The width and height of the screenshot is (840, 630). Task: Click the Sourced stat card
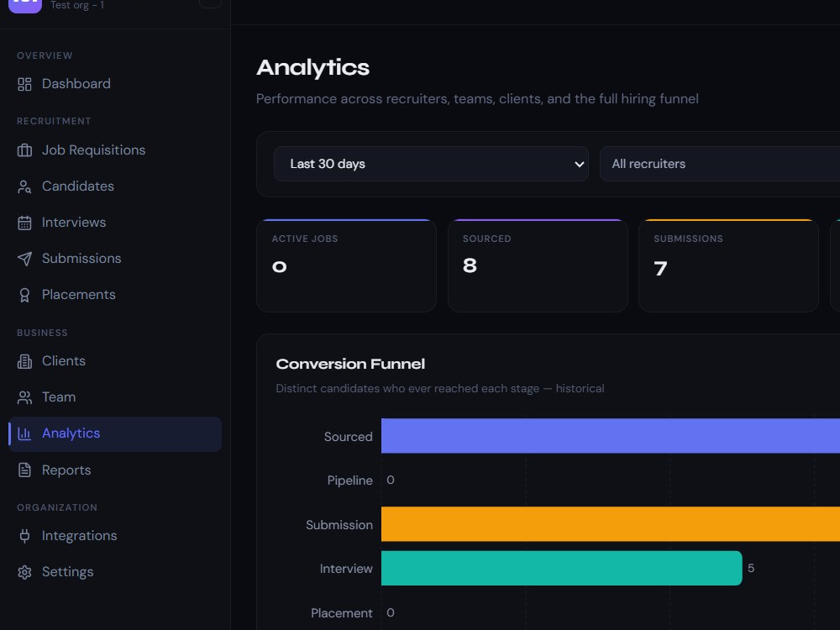(538, 265)
